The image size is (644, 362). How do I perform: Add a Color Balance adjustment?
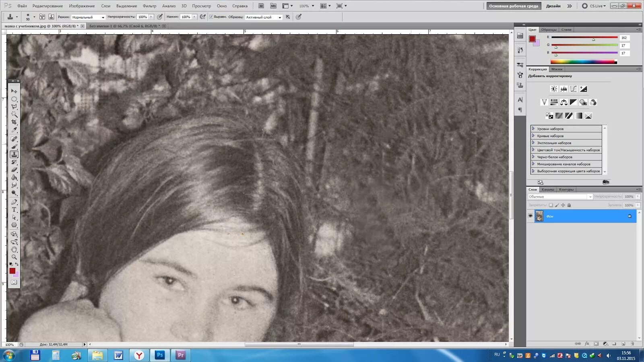coord(564,103)
